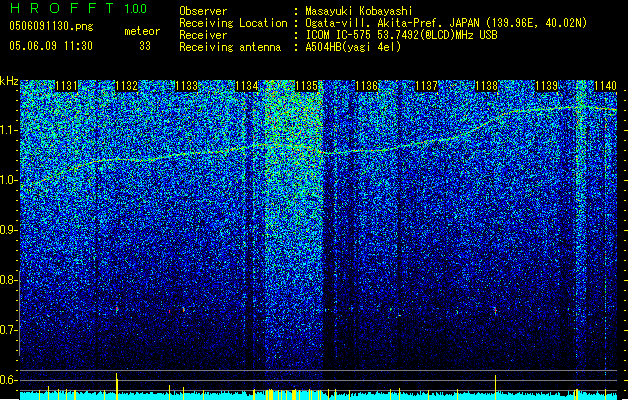629x400 pixels.
Task: Select the 1137 time marker
Action: (426, 86)
